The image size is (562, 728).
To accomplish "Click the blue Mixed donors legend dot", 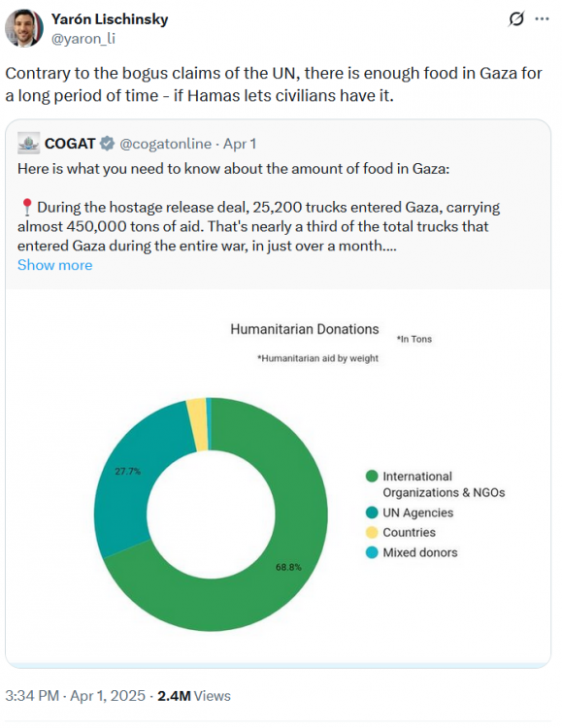I will point(372,552).
